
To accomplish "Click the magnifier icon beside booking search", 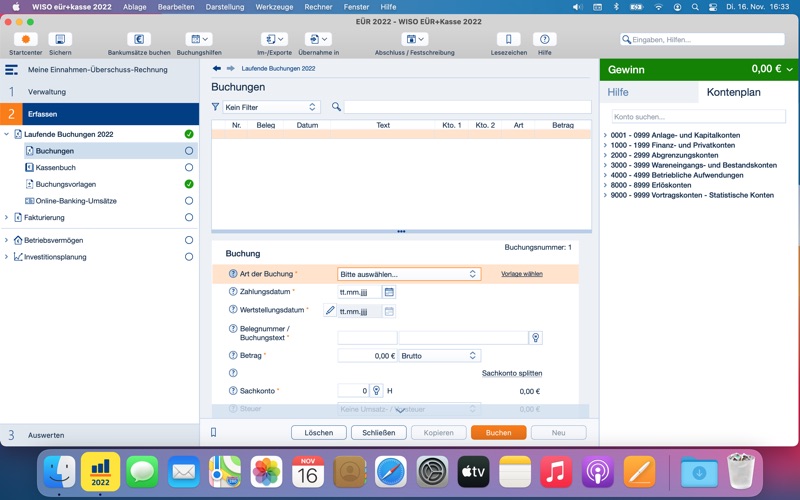I will [336, 107].
